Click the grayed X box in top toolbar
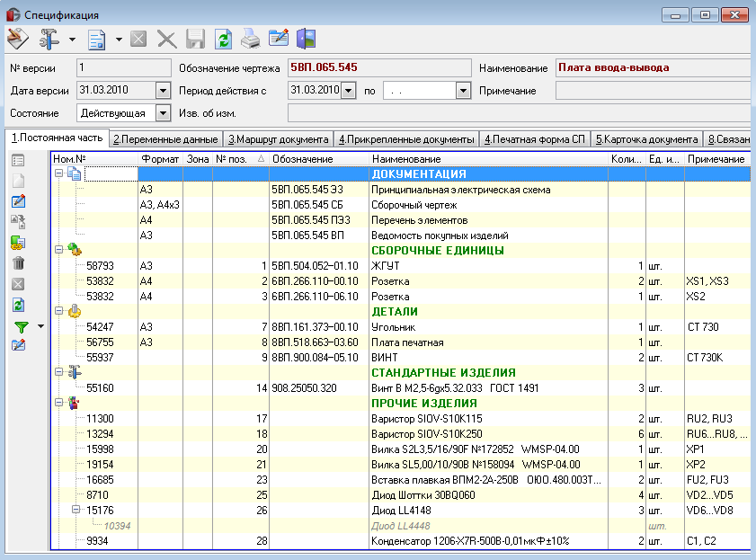Screen dimensions: 756x560 [138, 39]
